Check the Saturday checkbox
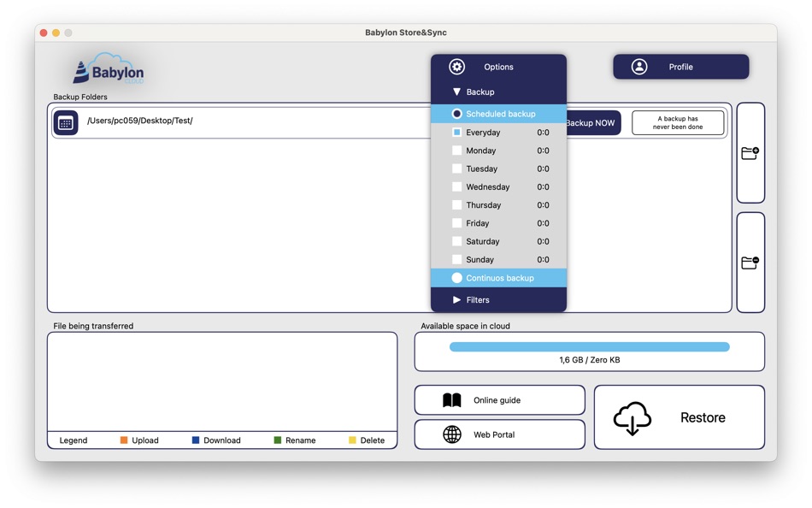Viewport: 812px width, 508px height. (x=456, y=241)
